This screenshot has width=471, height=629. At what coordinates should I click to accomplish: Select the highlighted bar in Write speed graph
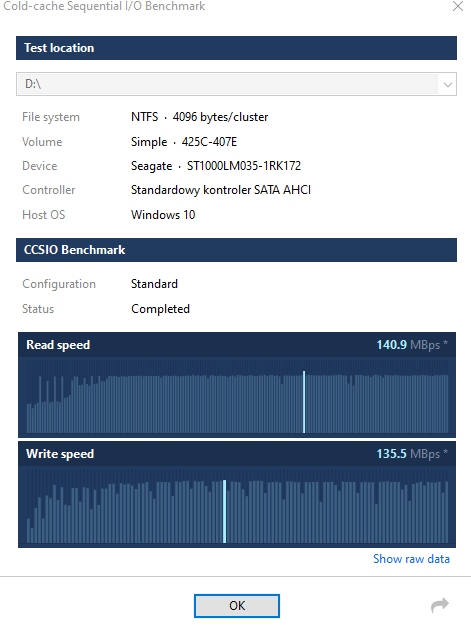[x=224, y=511]
